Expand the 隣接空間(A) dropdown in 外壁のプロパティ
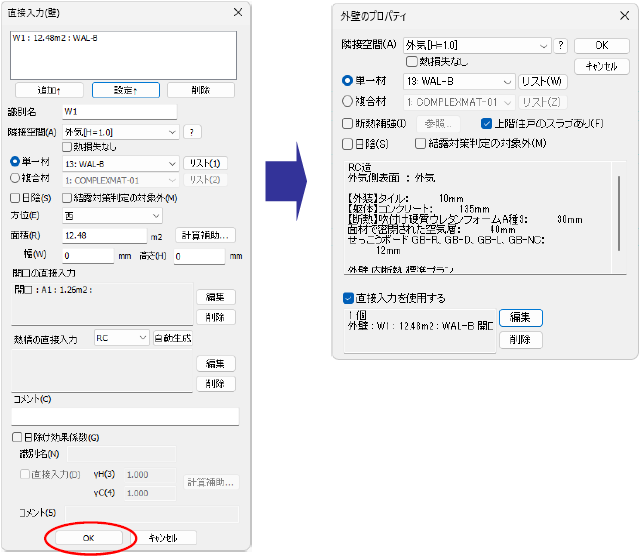The height and width of the screenshot is (558, 641). [x=477, y=45]
